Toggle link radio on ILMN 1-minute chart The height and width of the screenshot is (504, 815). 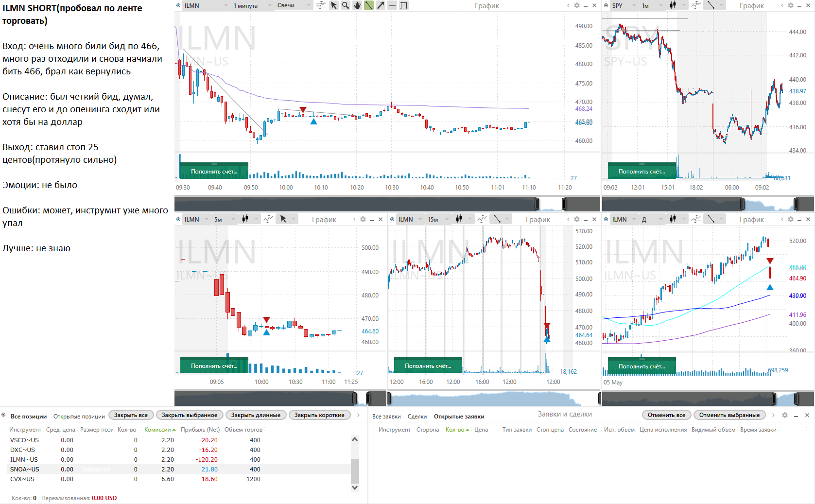[x=178, y=5]
